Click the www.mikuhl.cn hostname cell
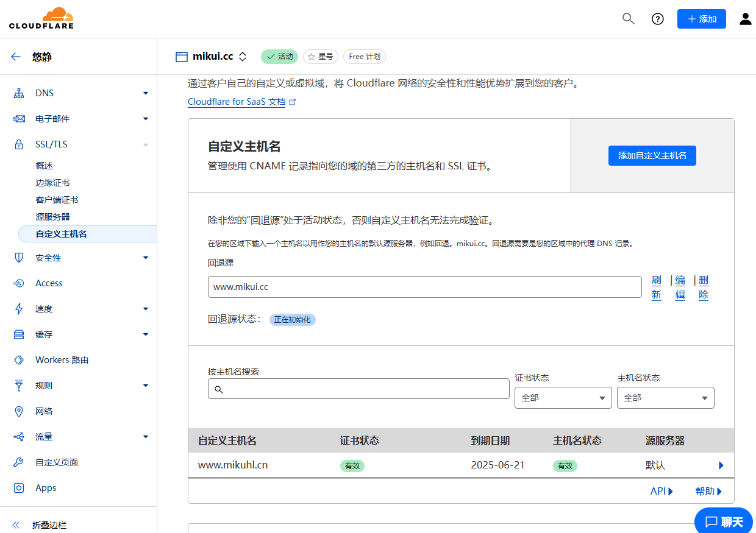The height and width of the screenshot is (533, 756). coord(233,465)
